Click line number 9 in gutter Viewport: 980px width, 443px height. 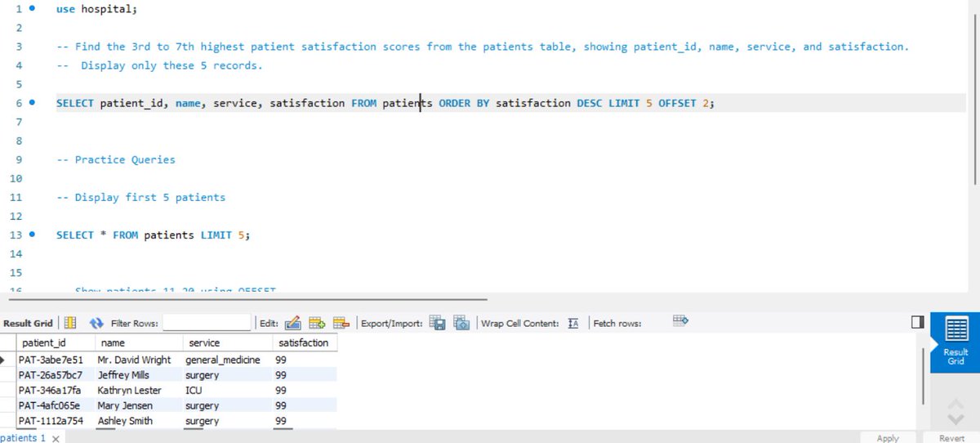18,159
